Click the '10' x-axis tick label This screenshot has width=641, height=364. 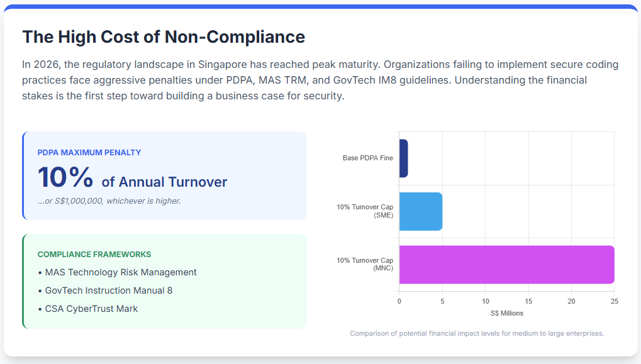click(485, 302)
